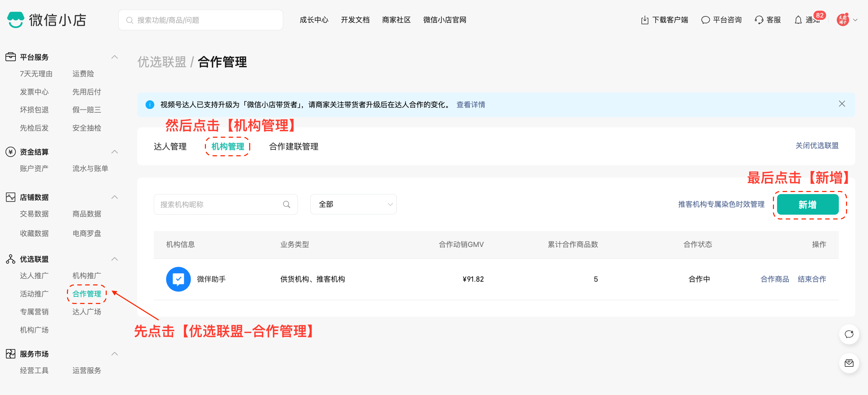Focus the top 搜索功能/商品/问题 search field
868x395 pixels.
pyautogui.click(x=206, y=20)
